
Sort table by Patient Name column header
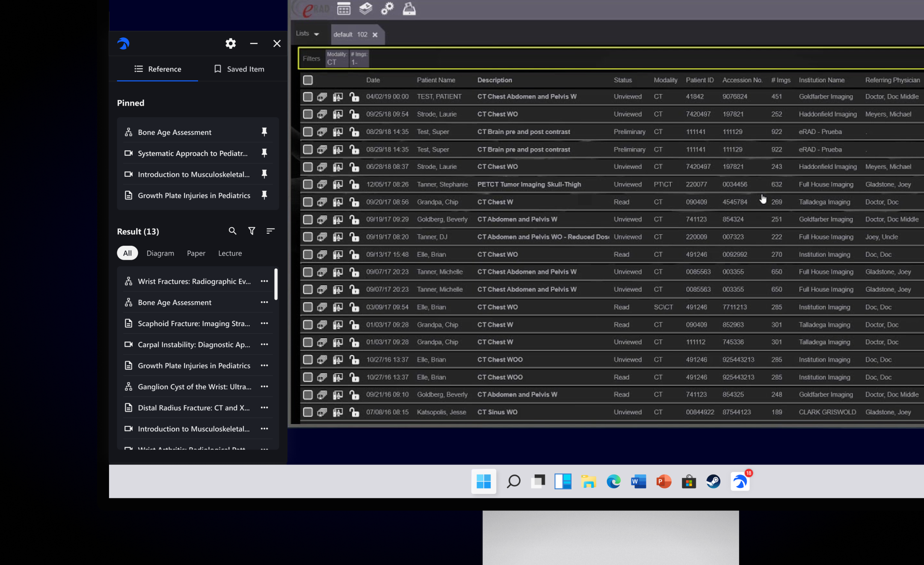[x=435, y=80]
